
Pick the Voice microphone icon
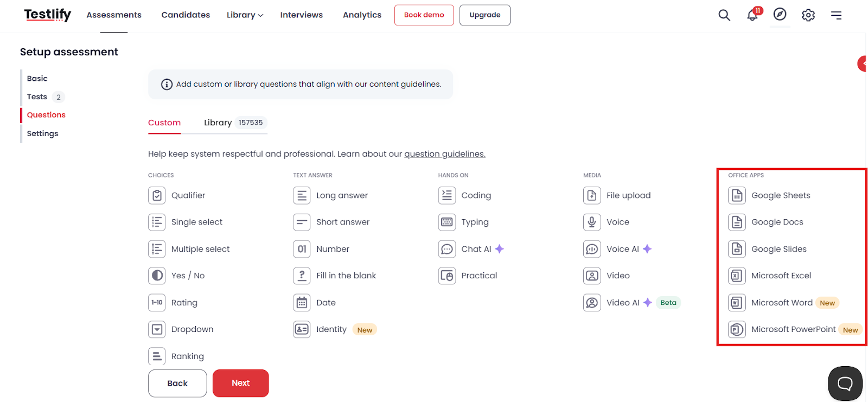pyautogui.click(x=592, y=222)
